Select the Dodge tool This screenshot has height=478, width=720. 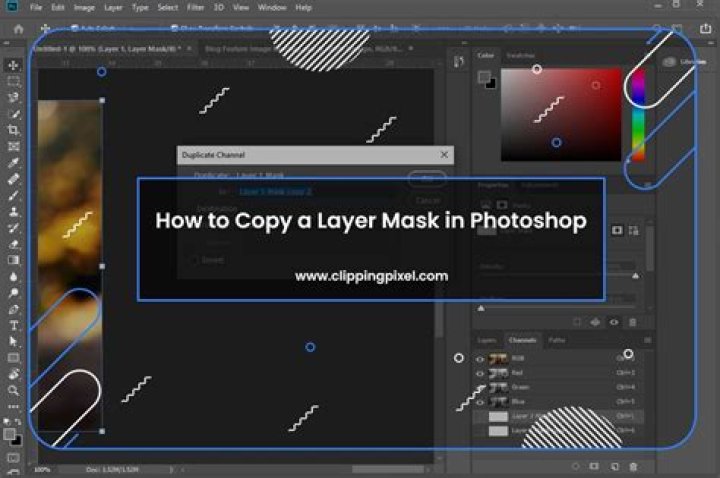coord(13,293)
